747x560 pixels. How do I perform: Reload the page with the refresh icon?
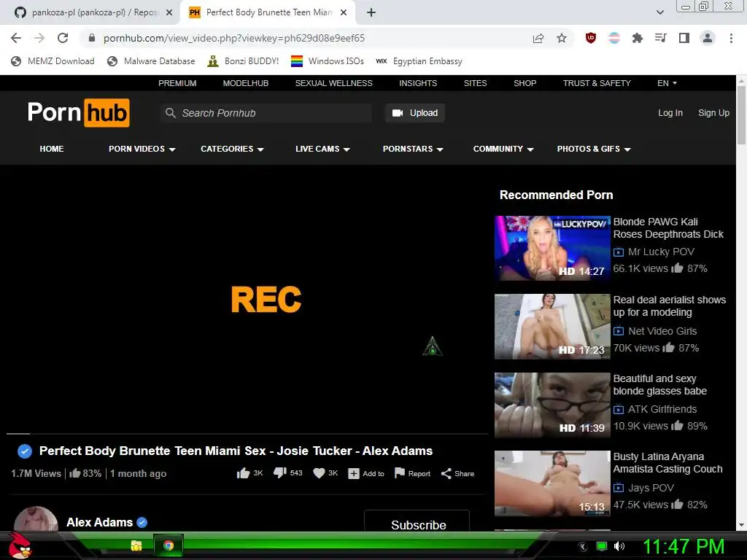[63, 38]
